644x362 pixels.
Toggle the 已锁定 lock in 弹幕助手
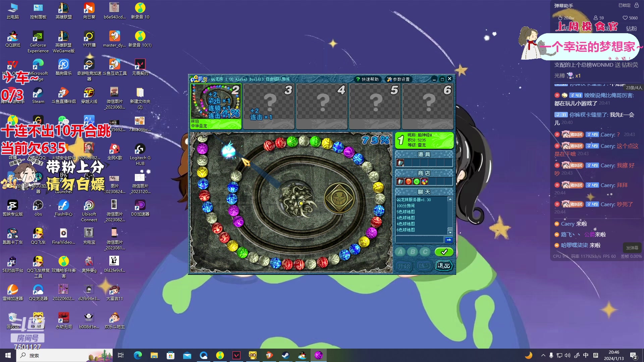point(637,5)
